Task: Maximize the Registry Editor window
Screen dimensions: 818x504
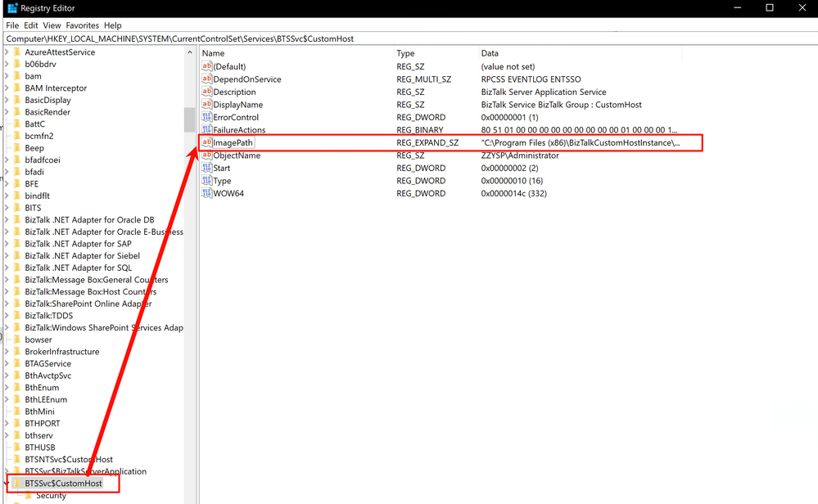Action: click(x=770, y=8)
